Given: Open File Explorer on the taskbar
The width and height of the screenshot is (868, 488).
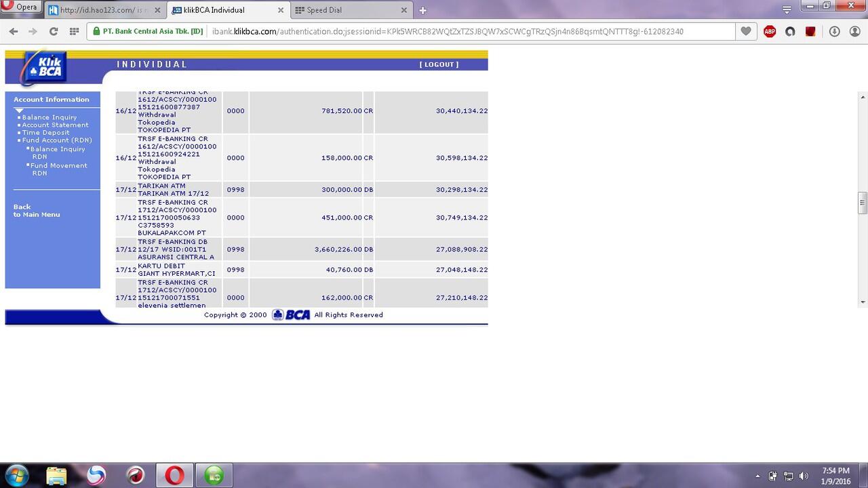Looking at the screenshot, I should click(57, 476).
